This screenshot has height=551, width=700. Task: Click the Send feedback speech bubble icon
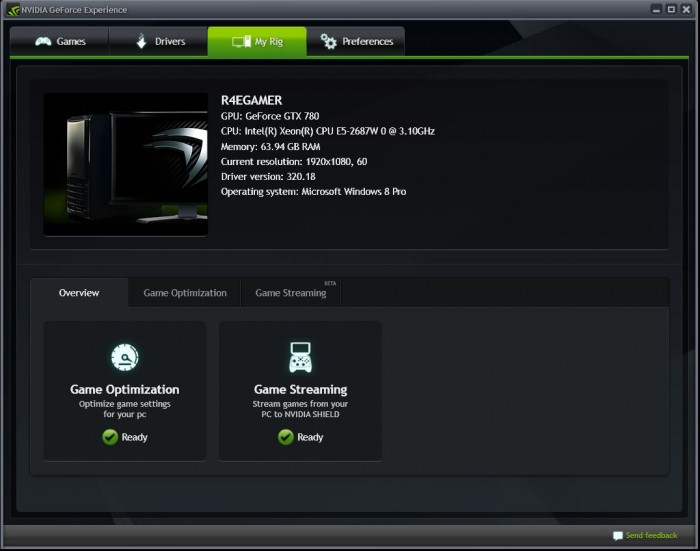click(x=618, y=536)
